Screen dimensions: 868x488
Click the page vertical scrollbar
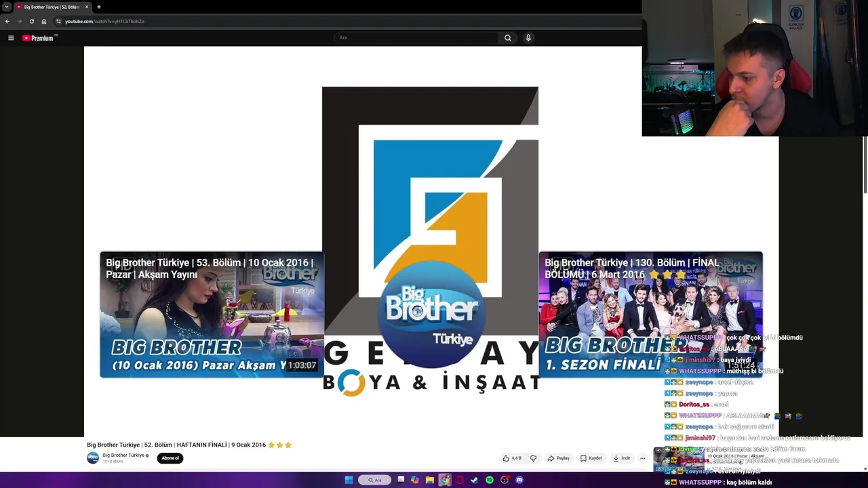(x=865, y=165)
